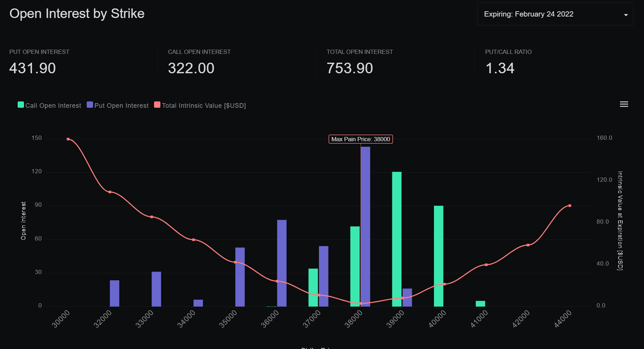
Task: Click the small put bar at strike 34000
Action: pyautogui.click(x=198, y=303)
